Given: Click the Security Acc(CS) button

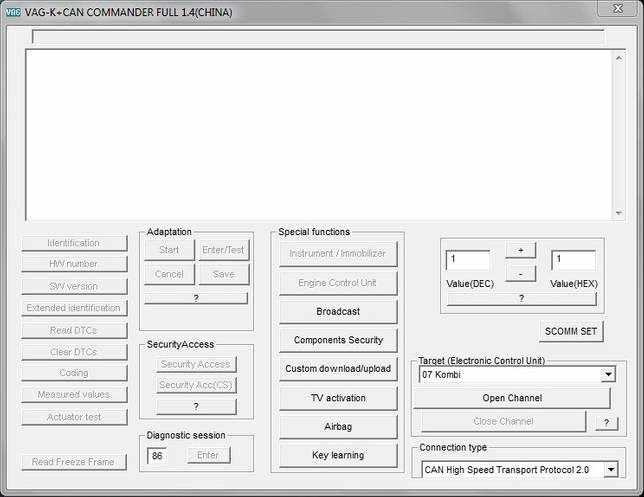Looking at the screenshot, I should click(x=196, y=385).
